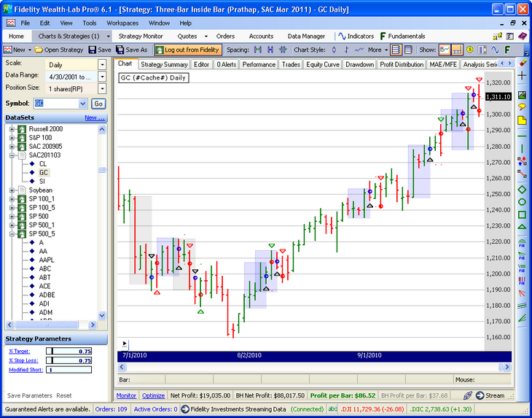Click the Save strategy icon
The image size is (532, 418).
coord(98,50)
